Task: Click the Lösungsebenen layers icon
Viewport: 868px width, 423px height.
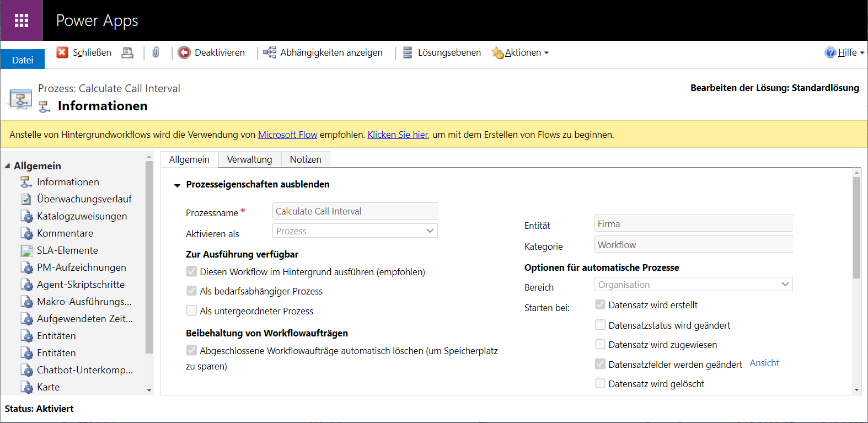Action: tap(408, 52)
